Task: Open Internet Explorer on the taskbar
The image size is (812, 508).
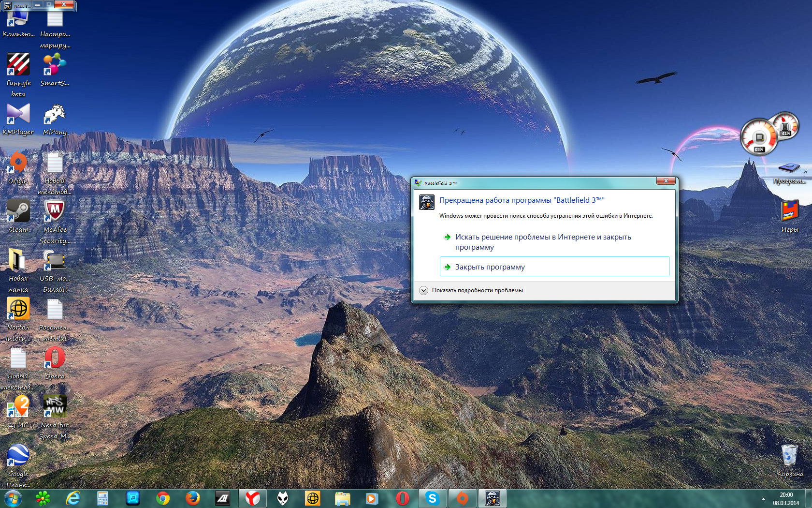Action: 73,498
